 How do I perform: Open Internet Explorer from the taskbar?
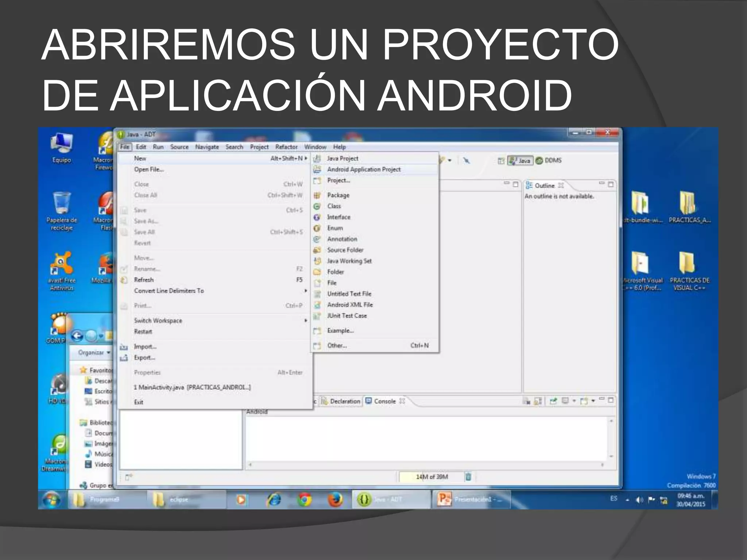(274, 499)
